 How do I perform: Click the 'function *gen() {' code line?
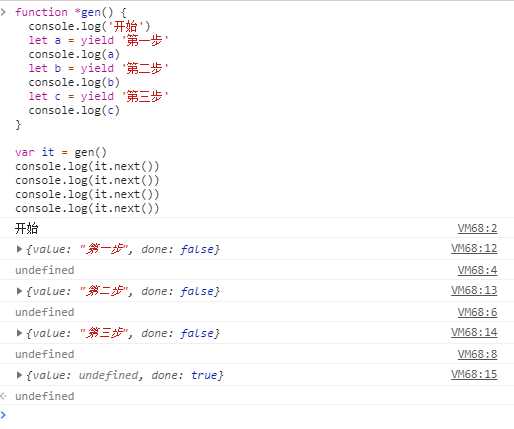(x=71, y=12)
